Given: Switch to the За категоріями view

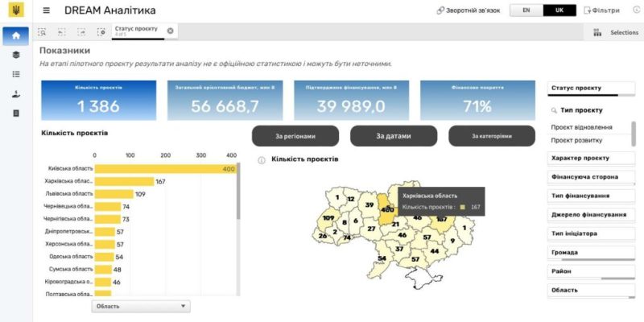Looking at the screenshot, I should (491, 136).
